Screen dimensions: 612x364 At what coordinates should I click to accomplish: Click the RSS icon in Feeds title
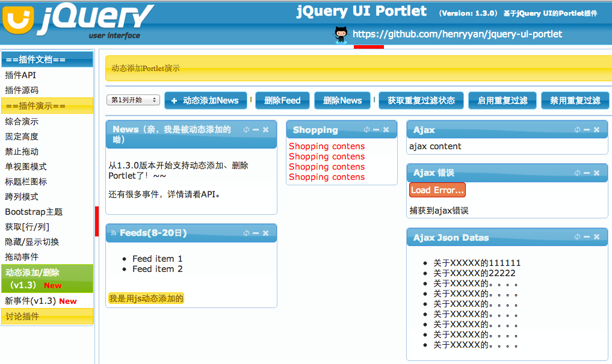tap(113, 233)
